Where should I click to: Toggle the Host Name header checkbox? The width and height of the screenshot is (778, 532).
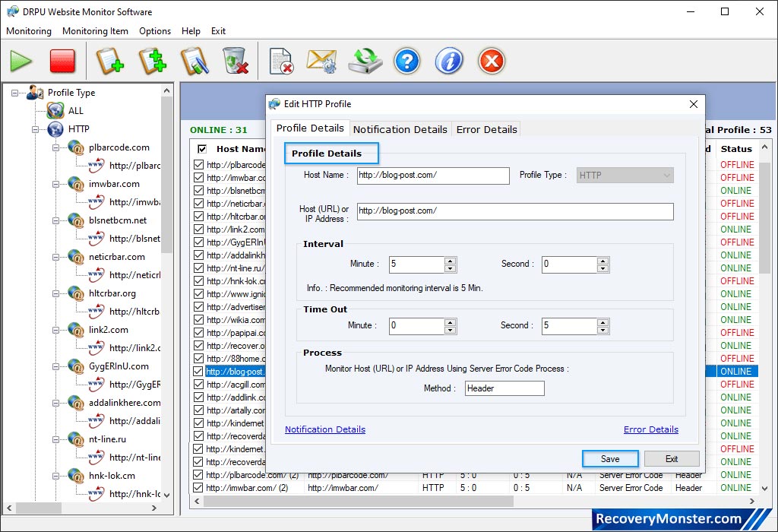[201, 149]
